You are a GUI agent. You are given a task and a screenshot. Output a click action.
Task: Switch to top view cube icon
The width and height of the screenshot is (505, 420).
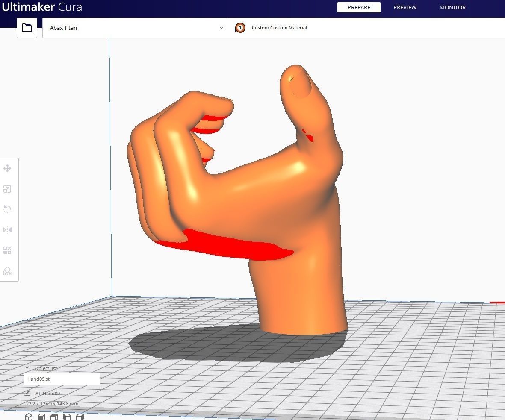(x=54, y=417)
